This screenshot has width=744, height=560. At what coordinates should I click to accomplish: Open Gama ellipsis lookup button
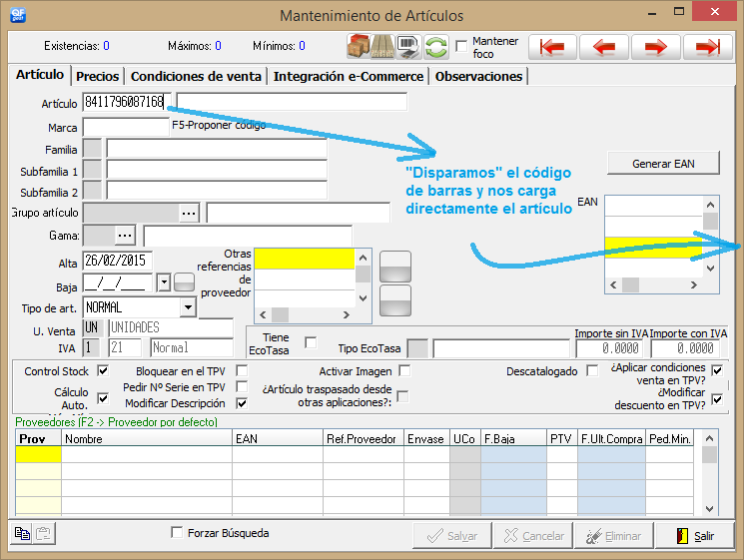[125, 236]
